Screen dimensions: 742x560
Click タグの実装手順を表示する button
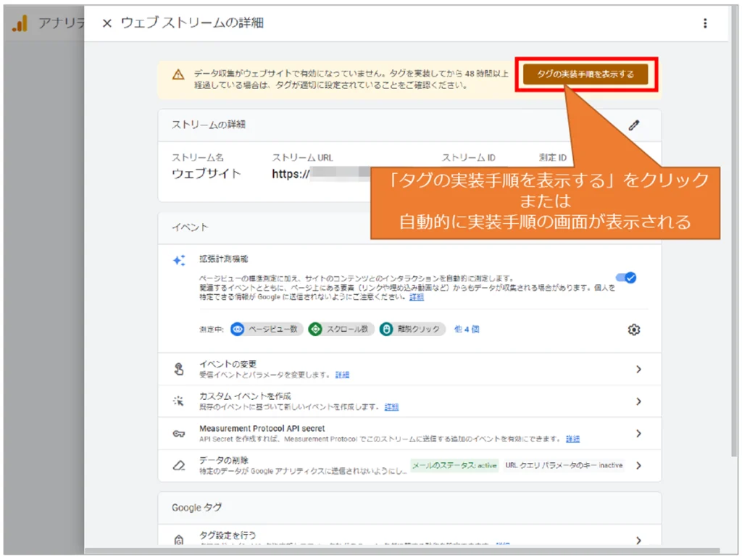[585, 74]
